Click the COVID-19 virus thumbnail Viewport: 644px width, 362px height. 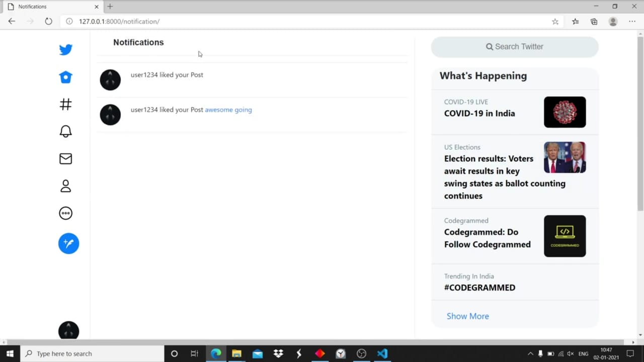tap(565, 112)
